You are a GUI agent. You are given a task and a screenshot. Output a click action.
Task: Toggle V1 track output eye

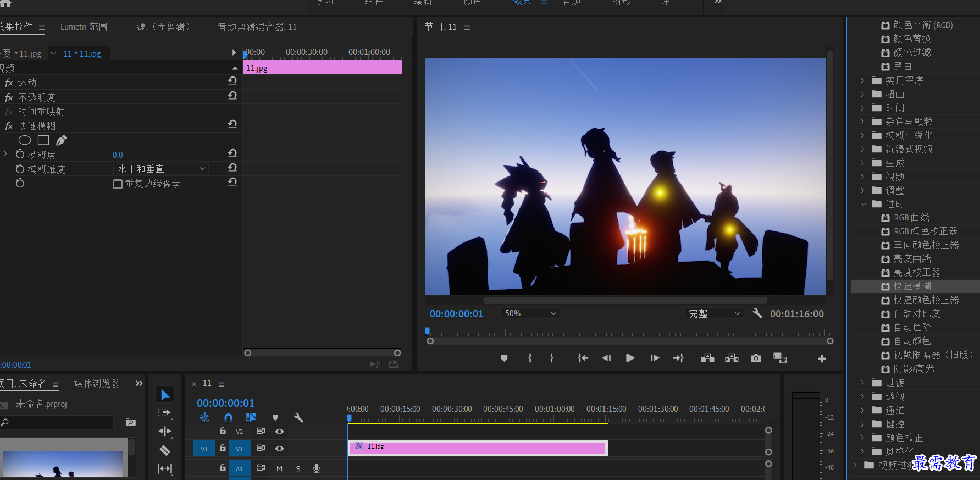click(279, 449)
